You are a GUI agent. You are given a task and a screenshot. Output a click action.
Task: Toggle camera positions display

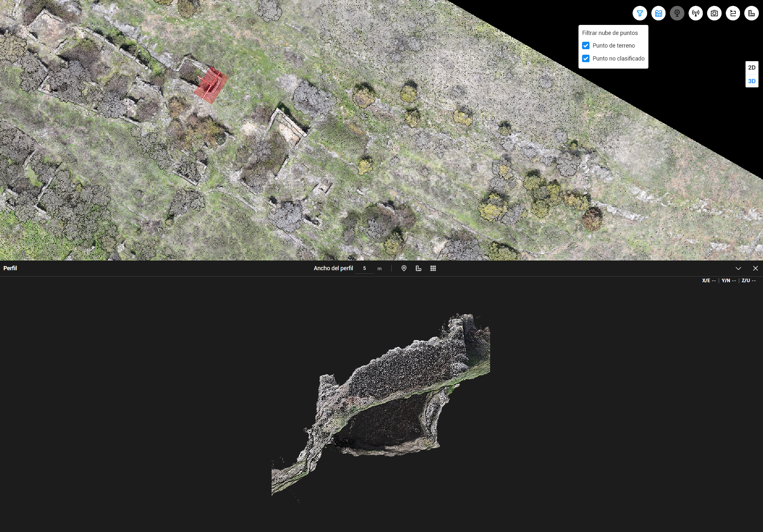[x=677, y=13]
